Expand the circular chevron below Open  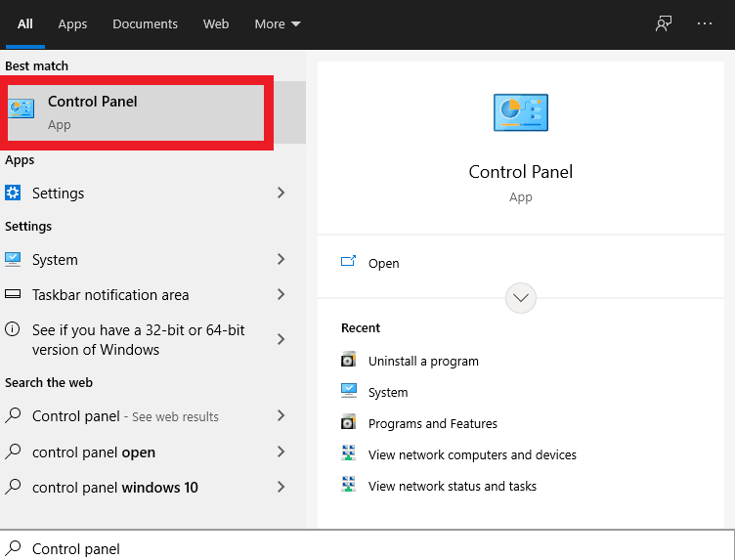point(521,298)
